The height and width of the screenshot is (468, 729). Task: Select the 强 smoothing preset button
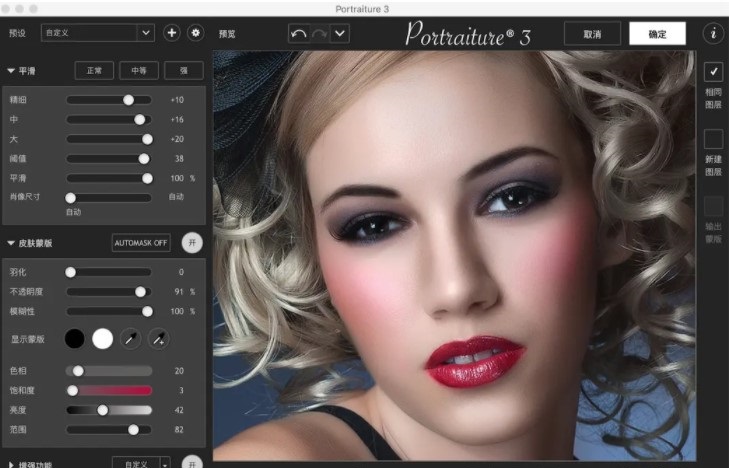pyautogui.click(x=184, y=71)
